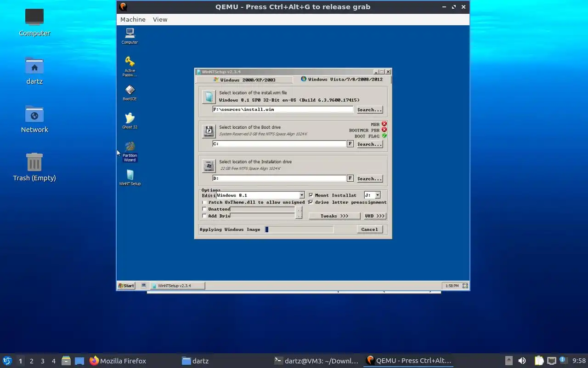
Task: Cancel applying the Windows image
Action: coord(369,229)
